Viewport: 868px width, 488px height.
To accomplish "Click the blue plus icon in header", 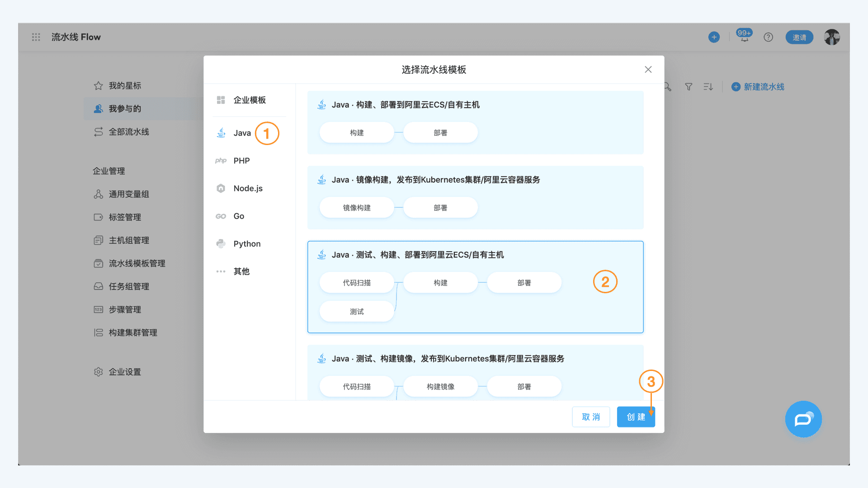I will [x=714, y=37].
